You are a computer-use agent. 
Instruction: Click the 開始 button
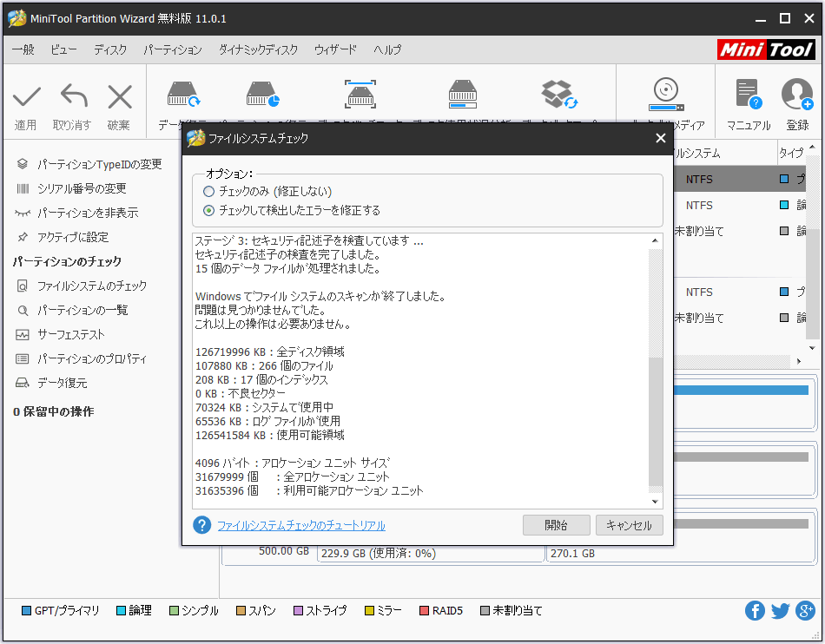coord(556,525)
